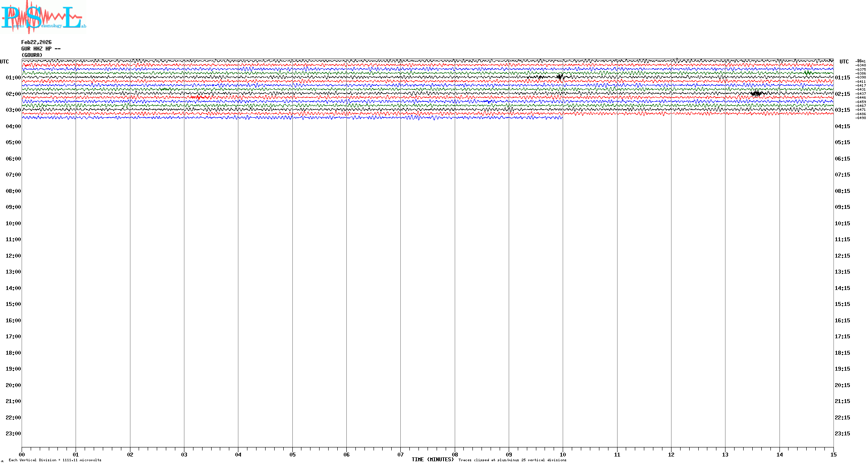Click minute 15 tick label on bottom axis
Viewport: 868px width, 466px height.
click(x=833, y=455)
